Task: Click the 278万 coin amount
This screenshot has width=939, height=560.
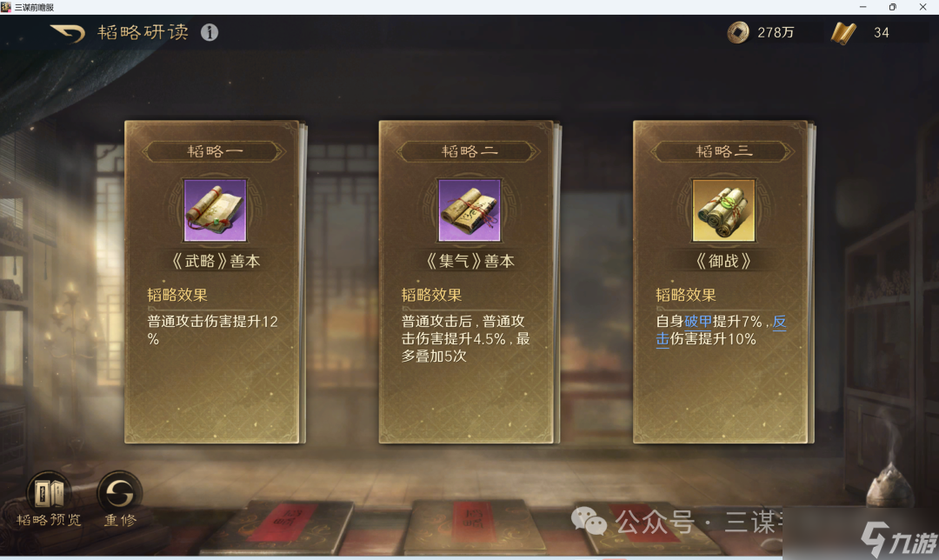Action: pos(776,33)
